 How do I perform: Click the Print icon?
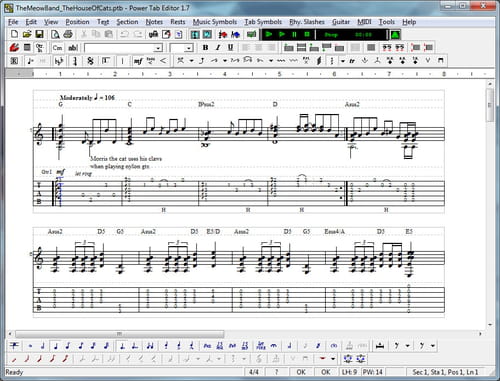pyautogui.click(x=68, y=34)
